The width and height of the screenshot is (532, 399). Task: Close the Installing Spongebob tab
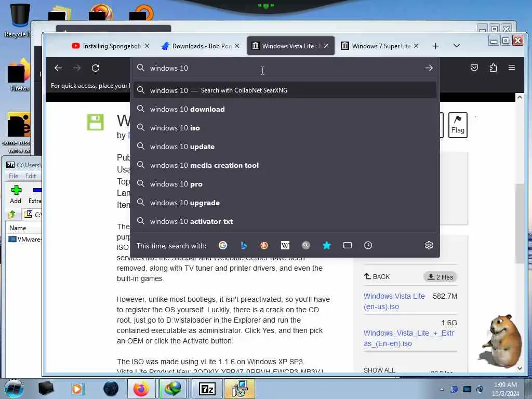pos(147,46)
